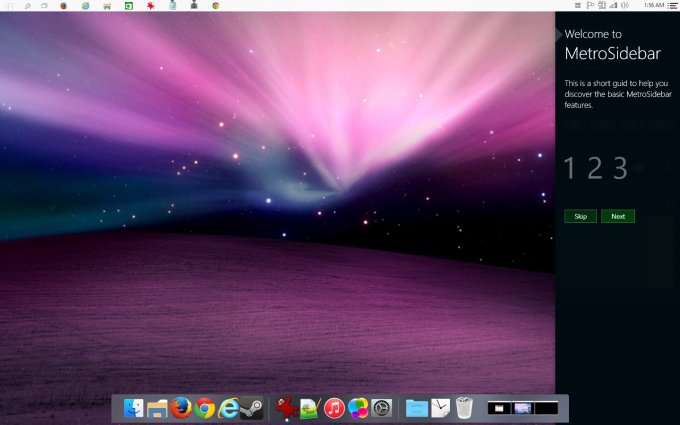Launch Internet Explorer from the dock

(229, 408)
